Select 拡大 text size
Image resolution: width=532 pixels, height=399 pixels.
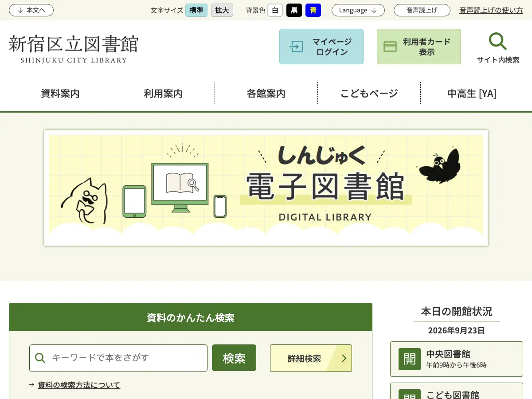[222, 10]
